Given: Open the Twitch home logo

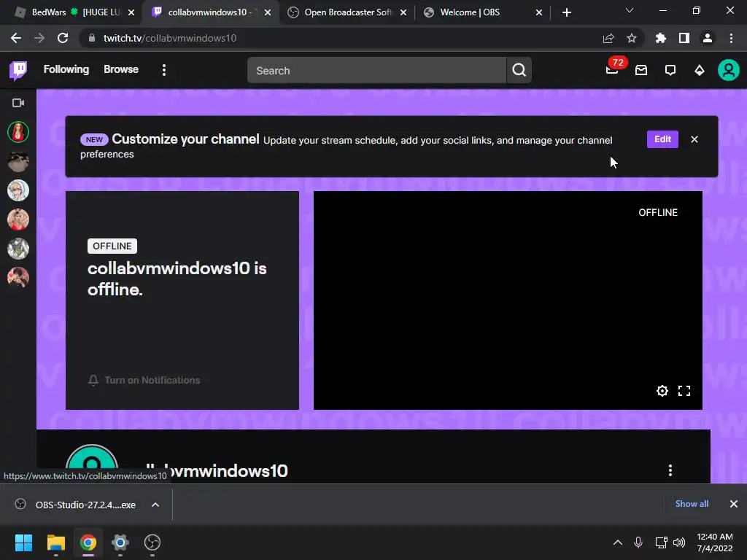Looking at the screenshot, I should click(18, 71).
